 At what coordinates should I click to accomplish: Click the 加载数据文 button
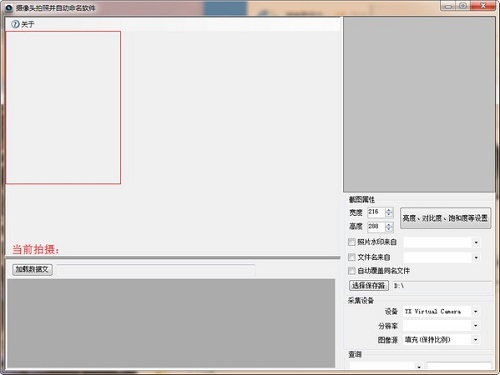[32, 269]
